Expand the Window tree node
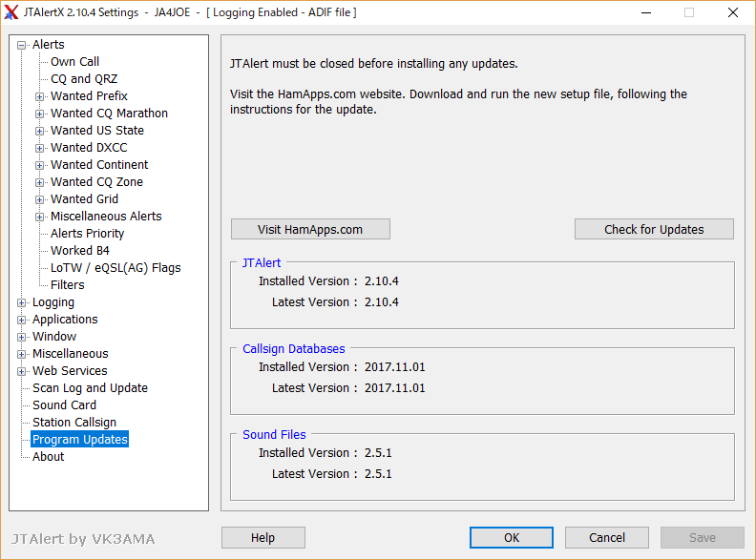The height and width of the screenshot is (560, 756). pos(21,337)
